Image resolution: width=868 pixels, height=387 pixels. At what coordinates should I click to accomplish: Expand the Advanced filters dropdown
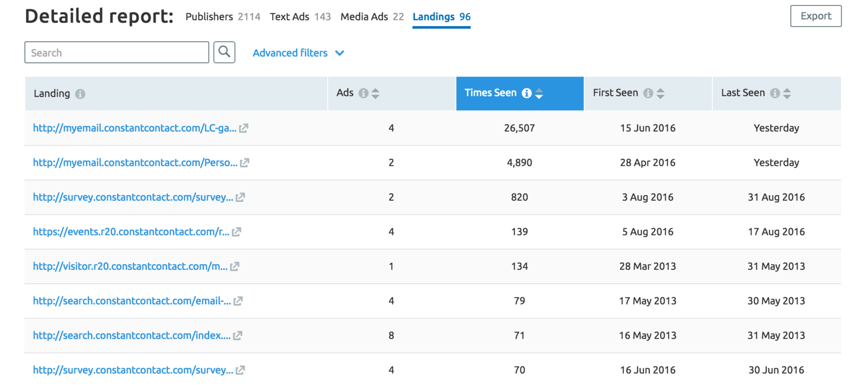(299, 53)
